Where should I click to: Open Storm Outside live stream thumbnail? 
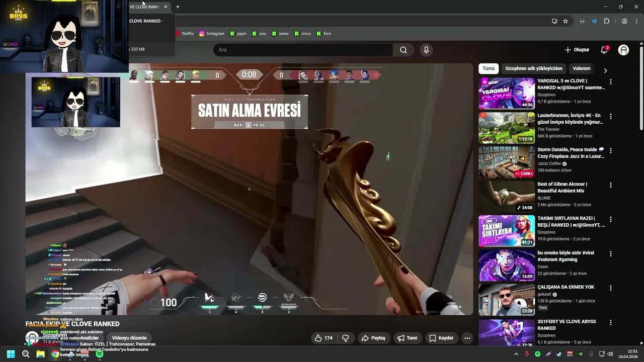[x=506, y=162]
